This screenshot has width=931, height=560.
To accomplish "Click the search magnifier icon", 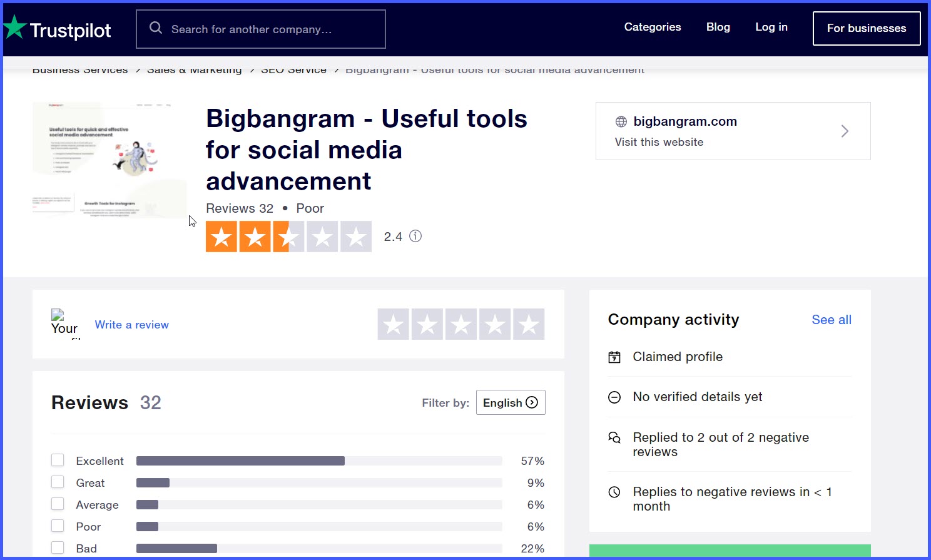I will click(x=156, y=28).
